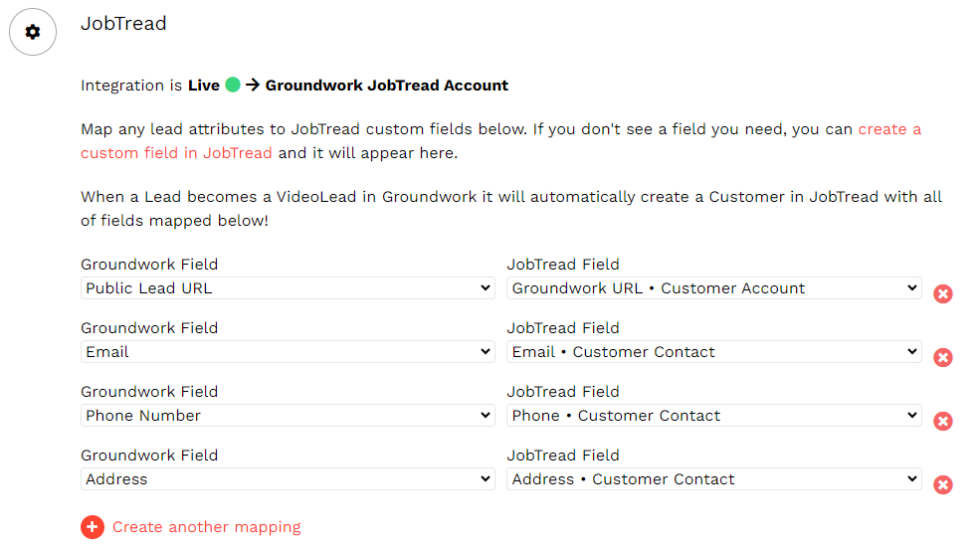Expand the Address Groundwork Field dropdown
980x552 pixels.
point(288,479)
